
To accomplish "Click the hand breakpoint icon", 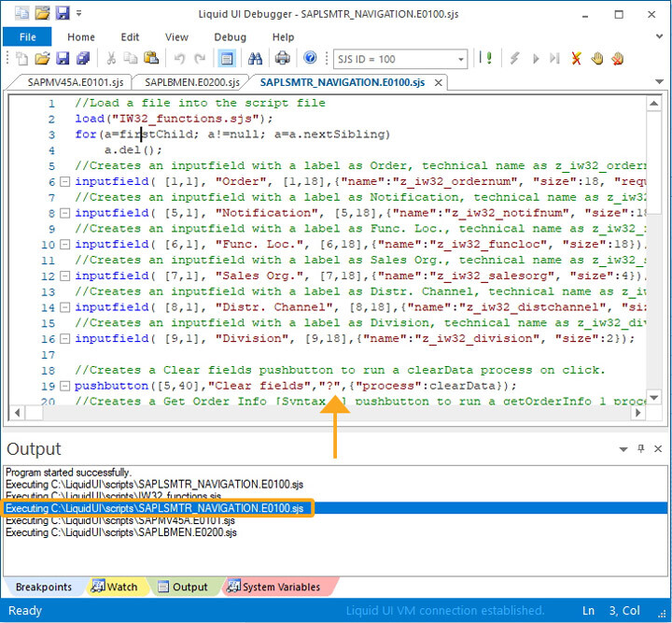I will [597, 58].
